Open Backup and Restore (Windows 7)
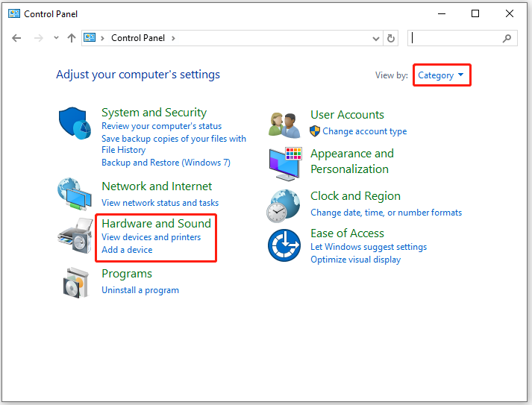The height and width of the screenshot is (405, 532). [166, 163]
